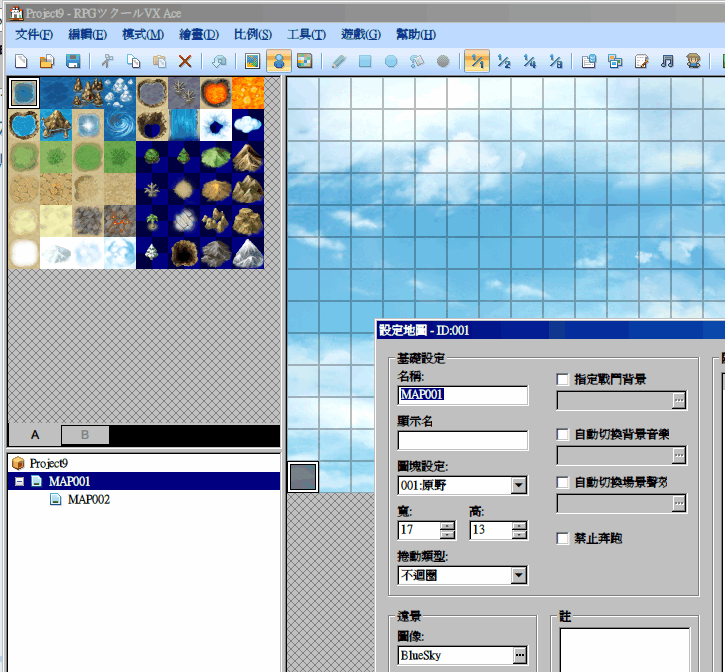Open the 文件(F) menu
Viewport: 725px width, 672px height.
click(34, 35)
